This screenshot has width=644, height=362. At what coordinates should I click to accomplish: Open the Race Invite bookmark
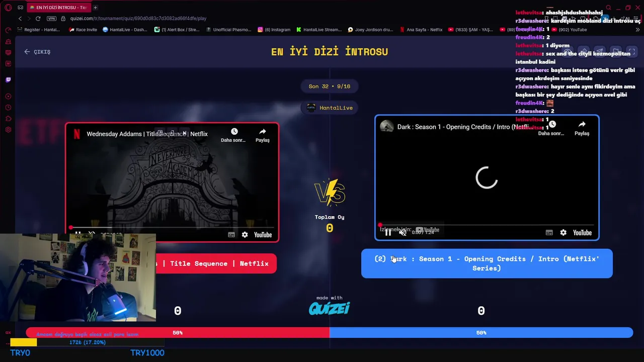tap(83, 30)
